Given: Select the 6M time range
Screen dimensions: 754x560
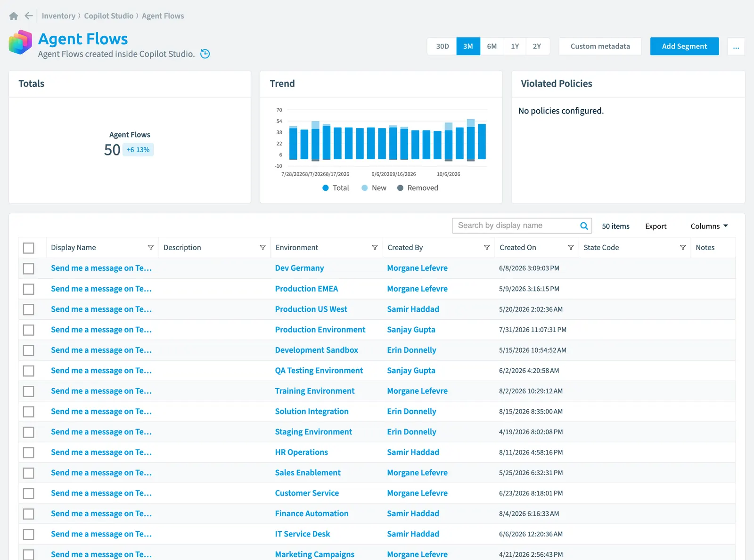Looking at the screenshot, I should (x=492, y=46).
